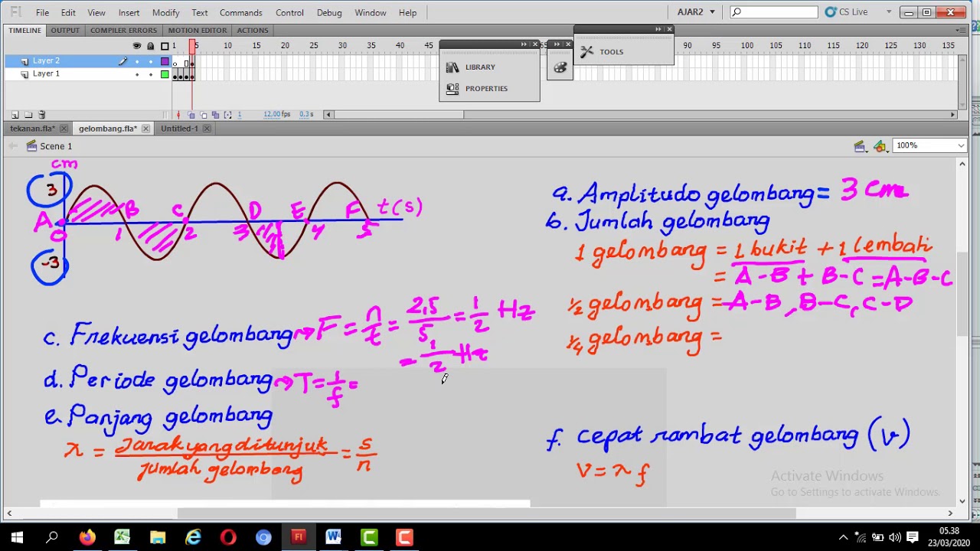980x551 pixels.
Task: Delete layer with trash icon
Action: coord(42,115)
